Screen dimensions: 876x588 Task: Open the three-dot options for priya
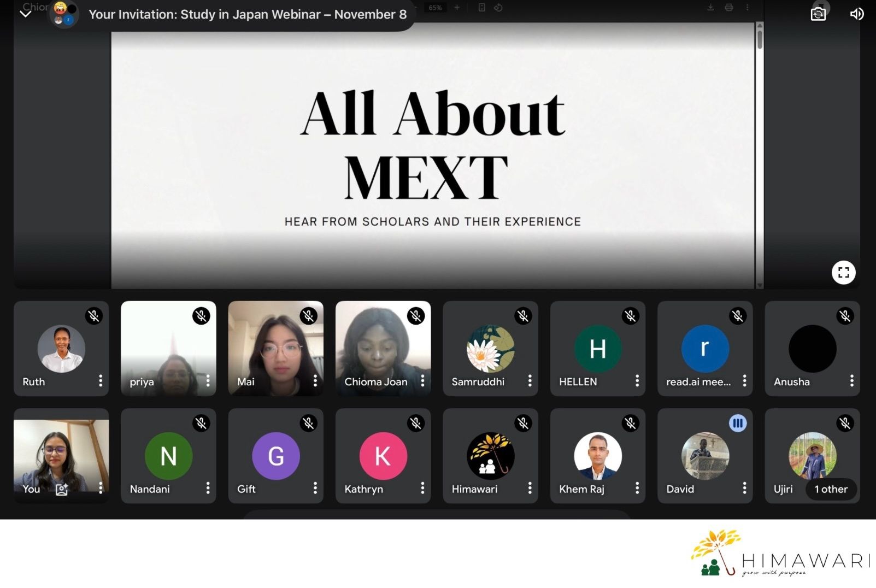[208, 381]
